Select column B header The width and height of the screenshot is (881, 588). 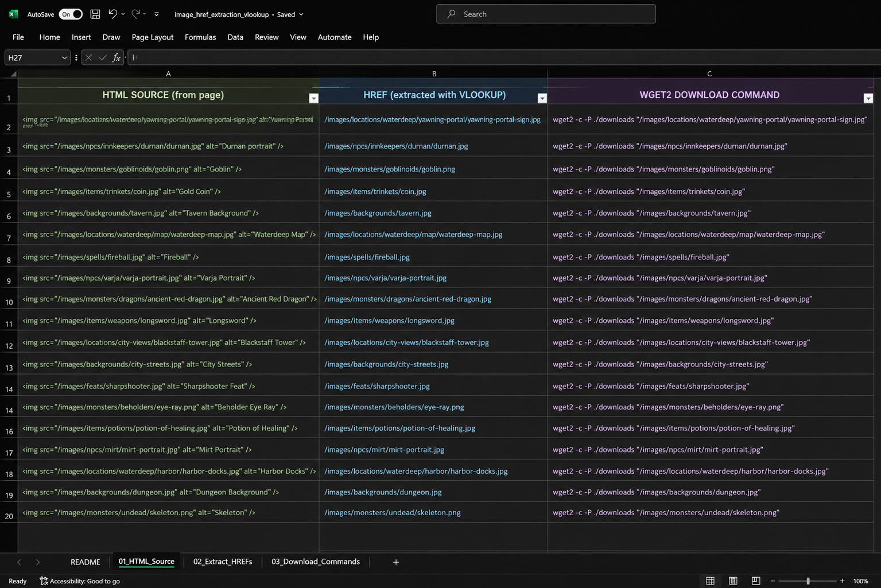click(434, 73)
